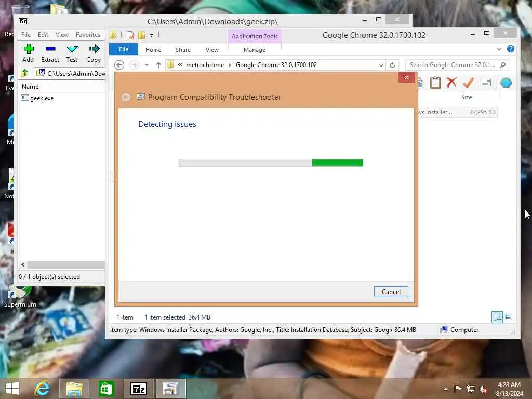The image size is (532, 399).
Task: Click the 37,295 KB size cell
Action: tap(483, 112)
